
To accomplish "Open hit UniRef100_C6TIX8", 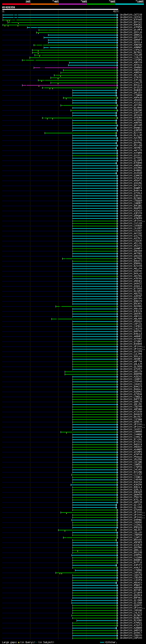I will tap(131, 15).
